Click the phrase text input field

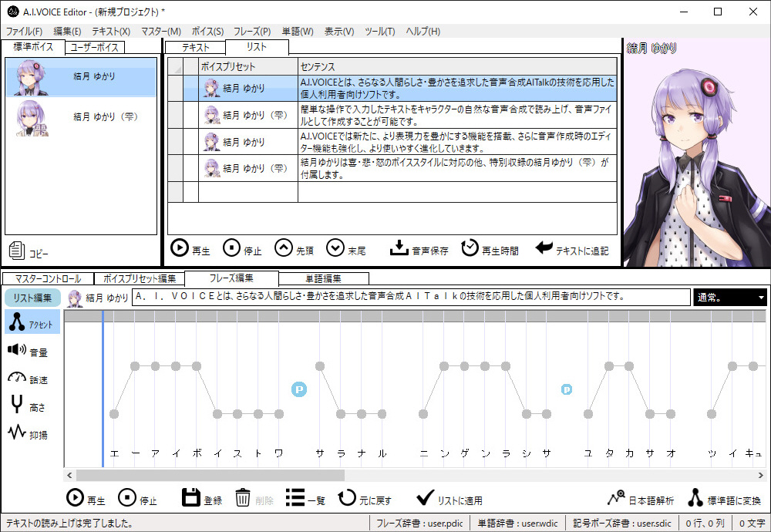click(411, 296)
